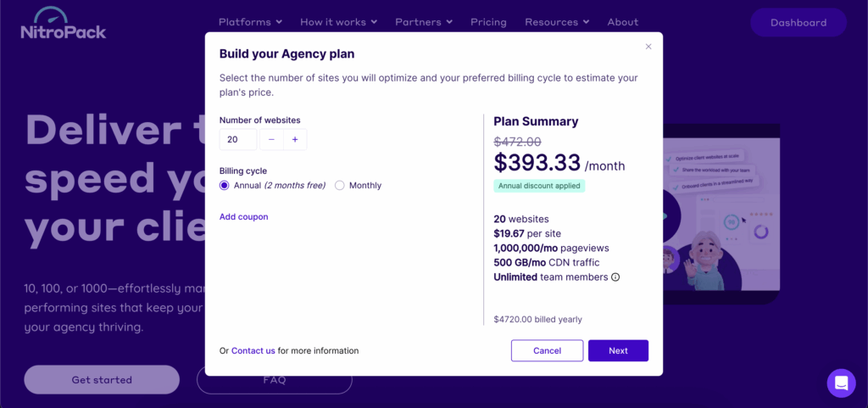Image resolution: width=868 pixels, height=408 pixels.
Task: Open the About menu item
Action: tap(623, 22)
